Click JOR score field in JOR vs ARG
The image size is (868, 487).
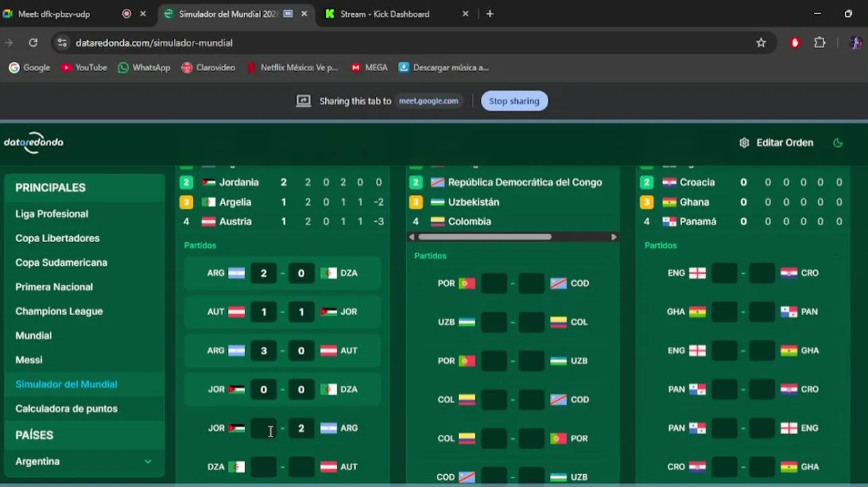(264, 428)
